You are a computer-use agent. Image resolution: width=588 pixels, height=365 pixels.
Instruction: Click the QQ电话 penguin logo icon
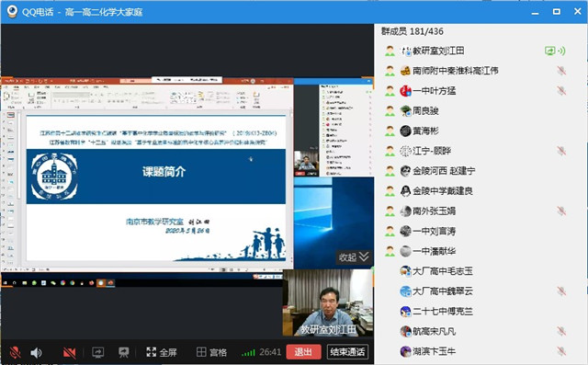click(x=12, y=11)
